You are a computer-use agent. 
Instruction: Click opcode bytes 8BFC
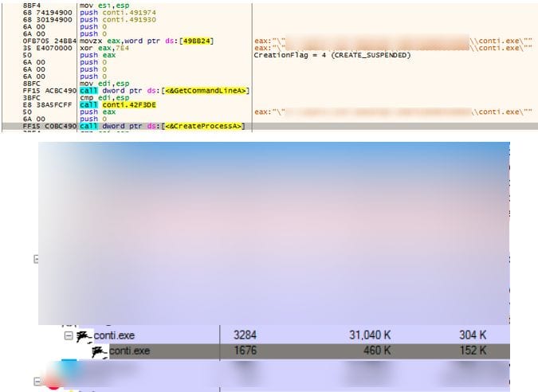click(31, 84)
